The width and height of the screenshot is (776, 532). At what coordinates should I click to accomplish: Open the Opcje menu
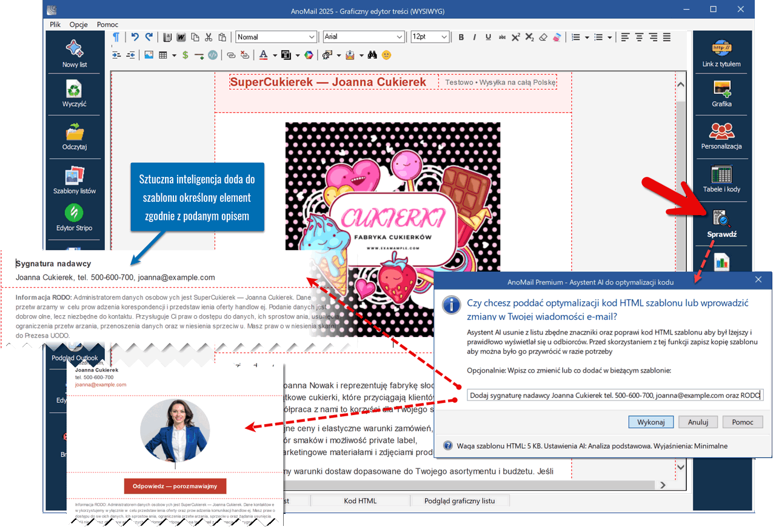click(79, 24)
